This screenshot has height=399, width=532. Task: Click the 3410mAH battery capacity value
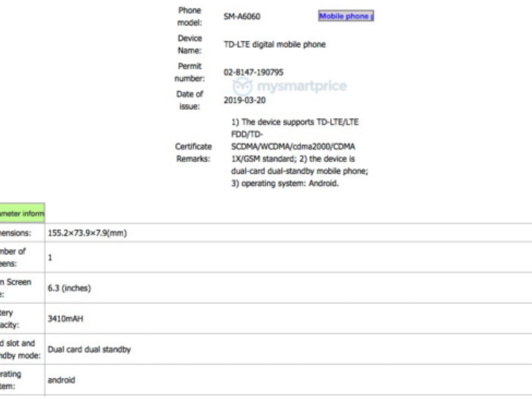pos(65,319)
